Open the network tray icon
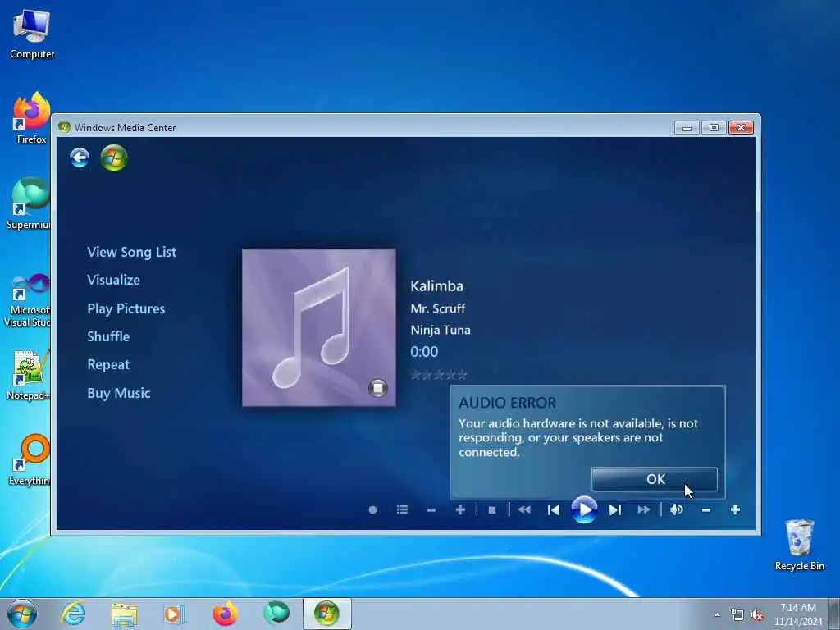840x630 pixels. 737,615
